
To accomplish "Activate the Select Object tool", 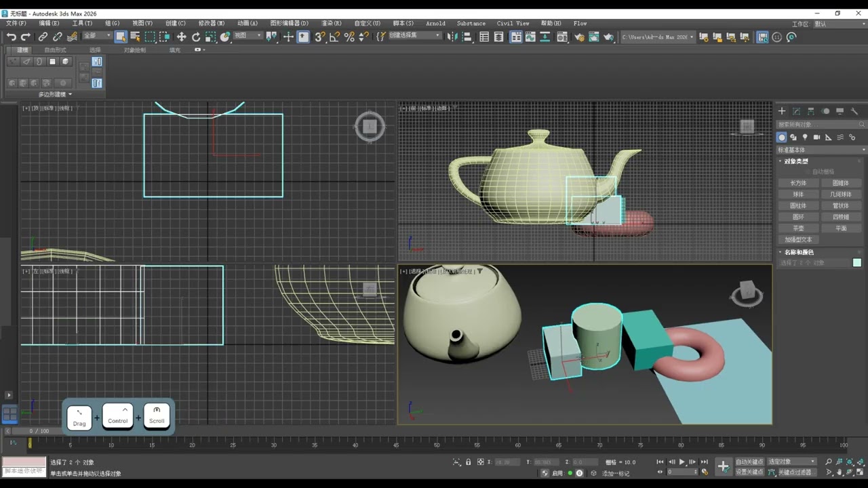I will (121, 37).
